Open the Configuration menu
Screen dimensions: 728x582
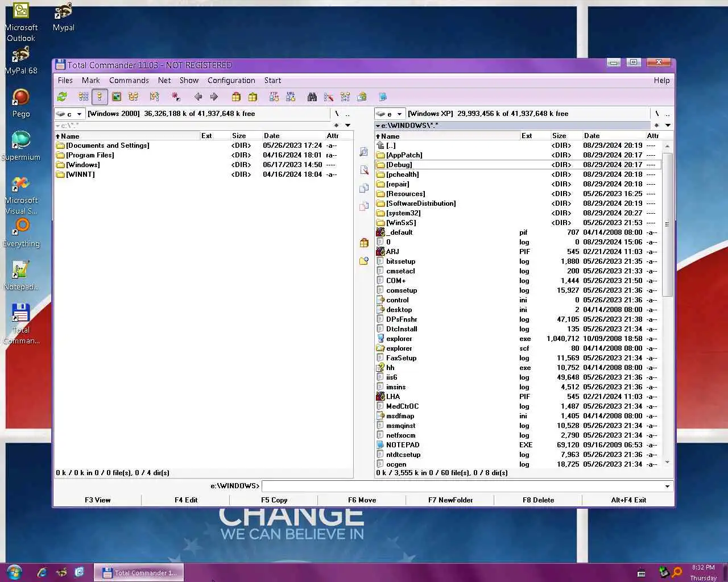(x=231, y=80)
